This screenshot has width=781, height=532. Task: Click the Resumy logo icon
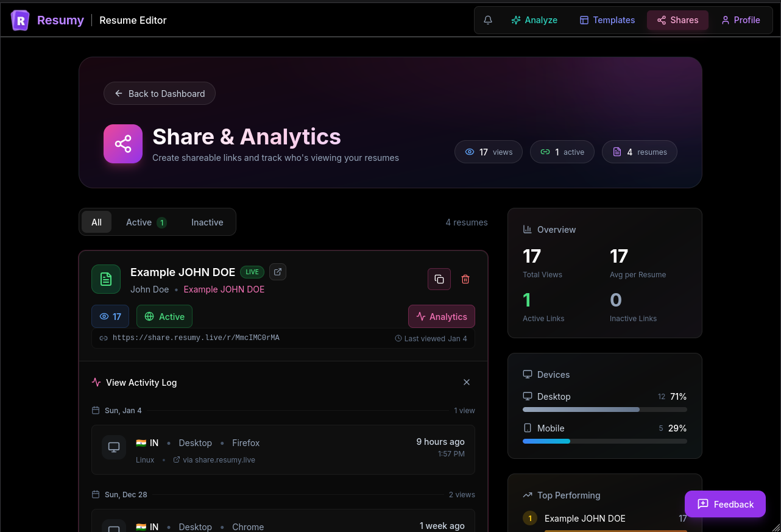[20, 20]
